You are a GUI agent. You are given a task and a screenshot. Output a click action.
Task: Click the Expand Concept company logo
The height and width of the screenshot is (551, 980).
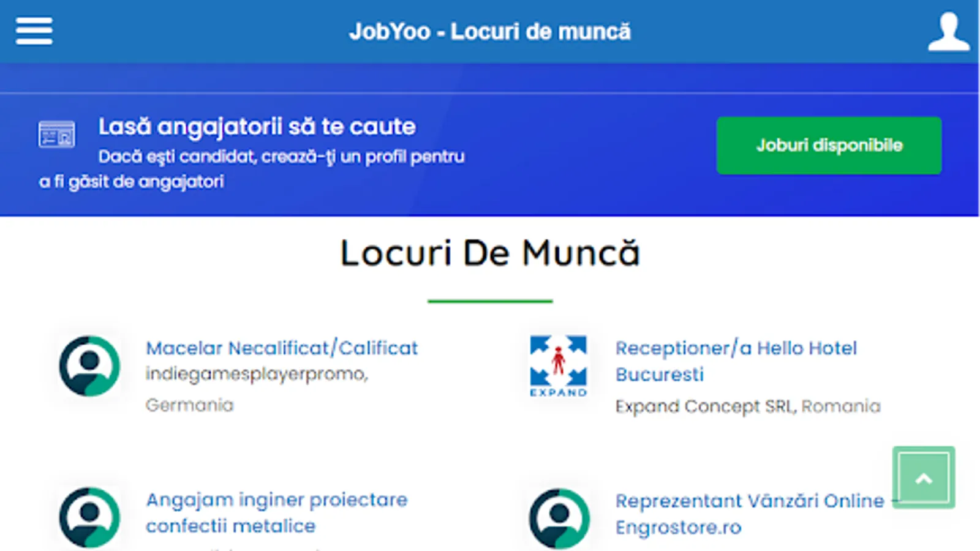(559, 366)
